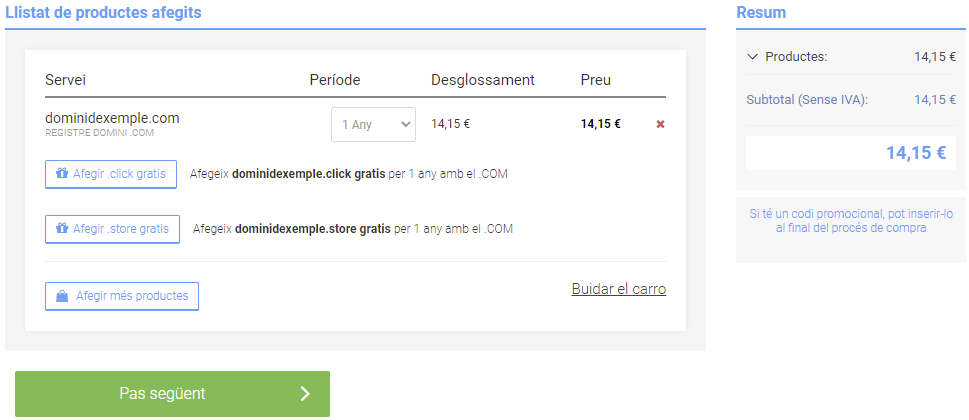
Task: Click the Llistat de productes afegits heading
Action: [x=104, y=13]
